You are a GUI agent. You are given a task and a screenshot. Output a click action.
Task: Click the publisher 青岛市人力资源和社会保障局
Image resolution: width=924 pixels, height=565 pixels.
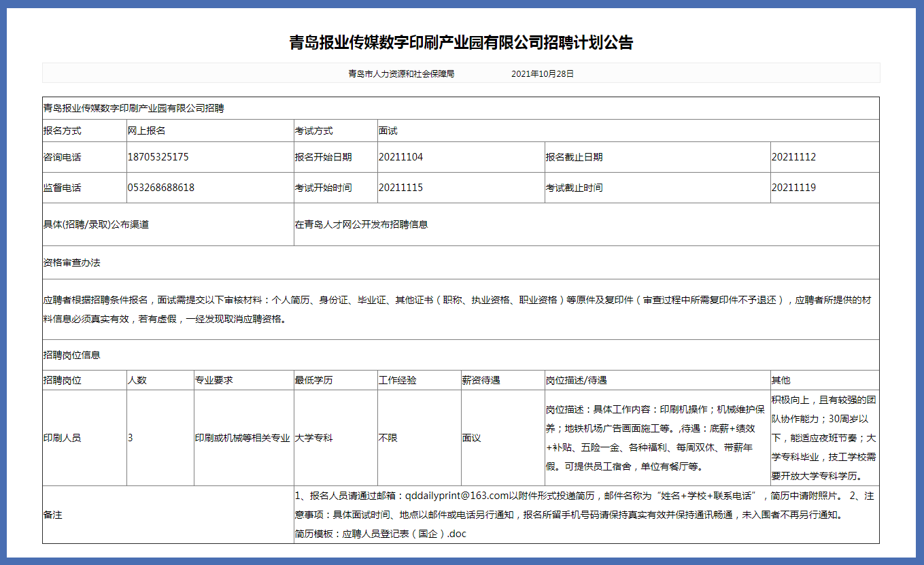(x=401, y=73)
